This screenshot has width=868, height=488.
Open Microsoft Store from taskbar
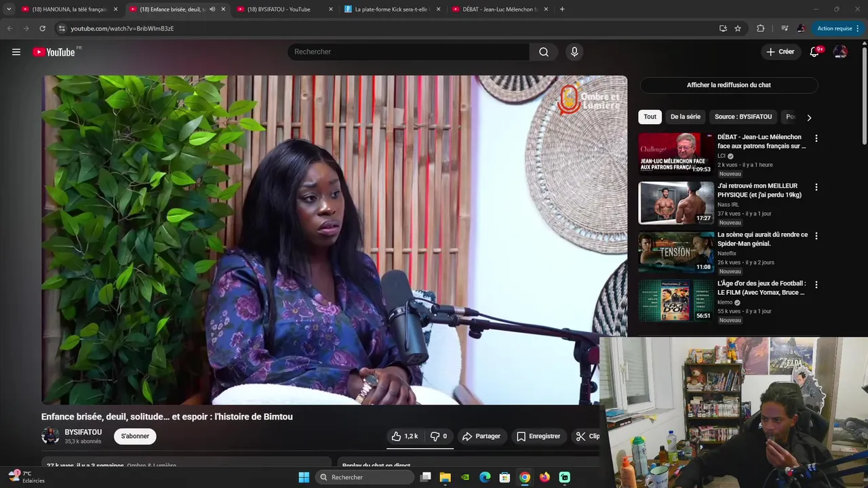click(505, 477)
